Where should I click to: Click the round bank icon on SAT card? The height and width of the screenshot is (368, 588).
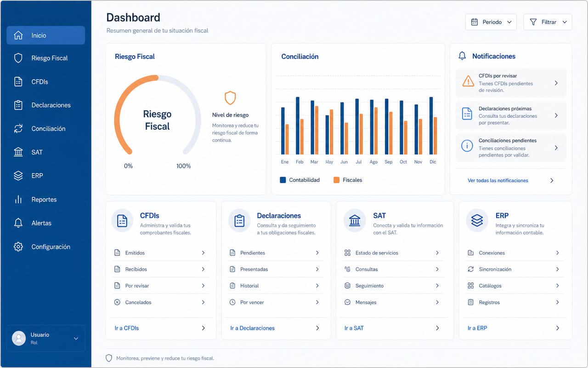click(x=355, y=221)
